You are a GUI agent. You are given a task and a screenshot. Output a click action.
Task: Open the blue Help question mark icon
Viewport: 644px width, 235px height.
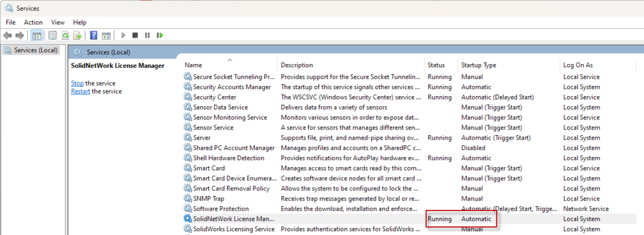click(x=94, y=36)
